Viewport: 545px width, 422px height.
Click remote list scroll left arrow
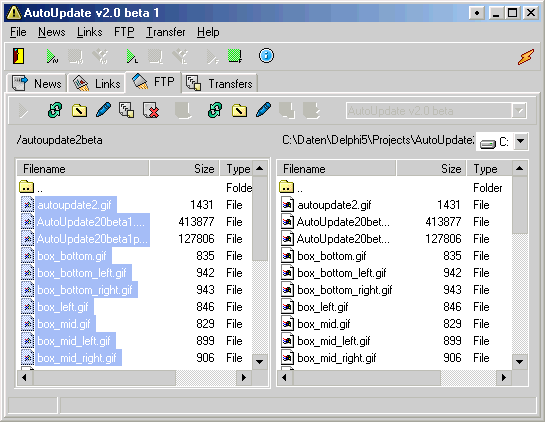coord(24,378)
